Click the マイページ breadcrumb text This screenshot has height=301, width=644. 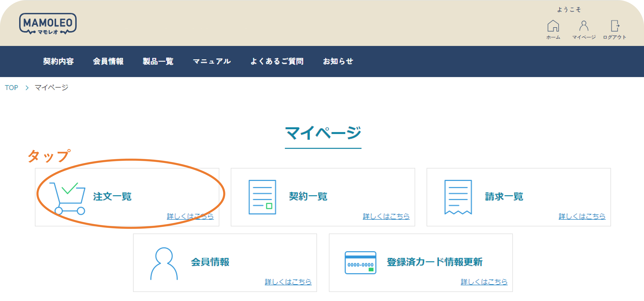(x=52, y=88)
